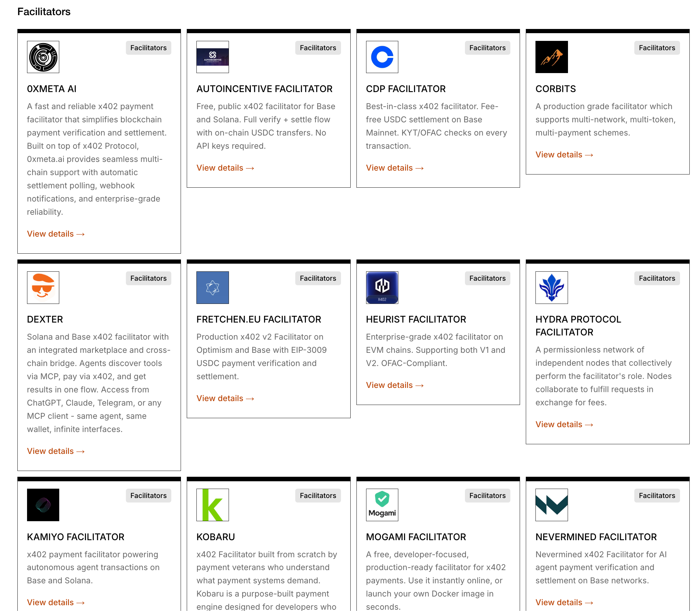
Task: Click the blue CDP Coinbase logo
Action: click(382, 57)
